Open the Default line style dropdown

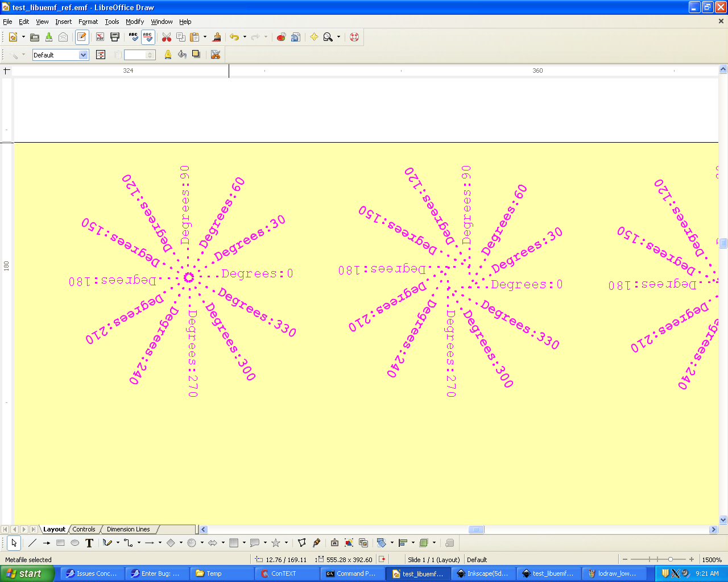point(84,55)
